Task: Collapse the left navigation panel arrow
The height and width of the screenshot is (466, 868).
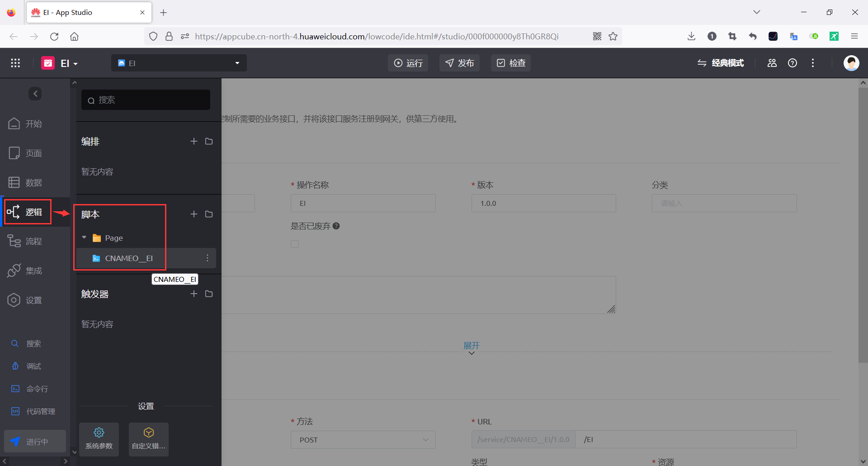Action: (x=35, y=94)
